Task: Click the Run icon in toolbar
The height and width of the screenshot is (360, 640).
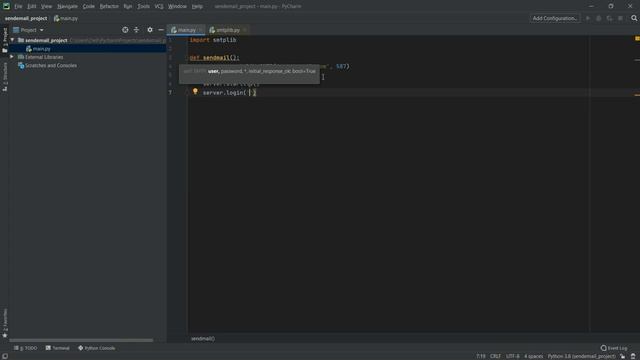Action: [588, 18]
